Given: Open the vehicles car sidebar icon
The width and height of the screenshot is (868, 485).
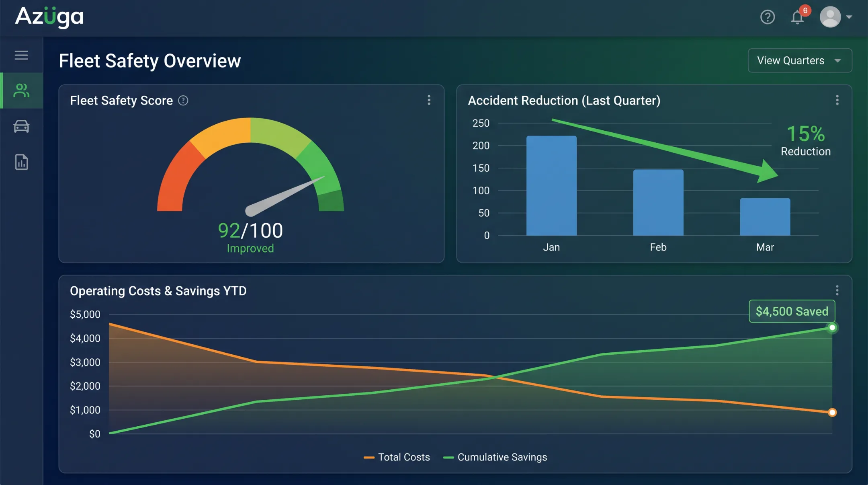Looking at the screenshot, I should [x=21, y=126].
